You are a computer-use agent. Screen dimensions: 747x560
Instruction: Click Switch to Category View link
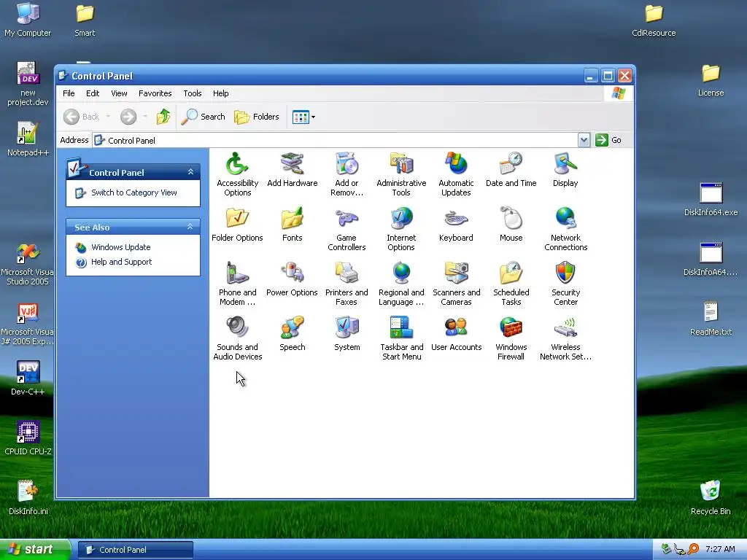[134, 192]
